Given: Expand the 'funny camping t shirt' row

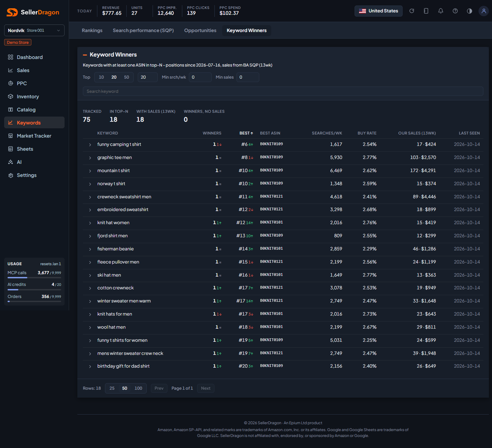Looking at the screenshot, I should 90,145.
